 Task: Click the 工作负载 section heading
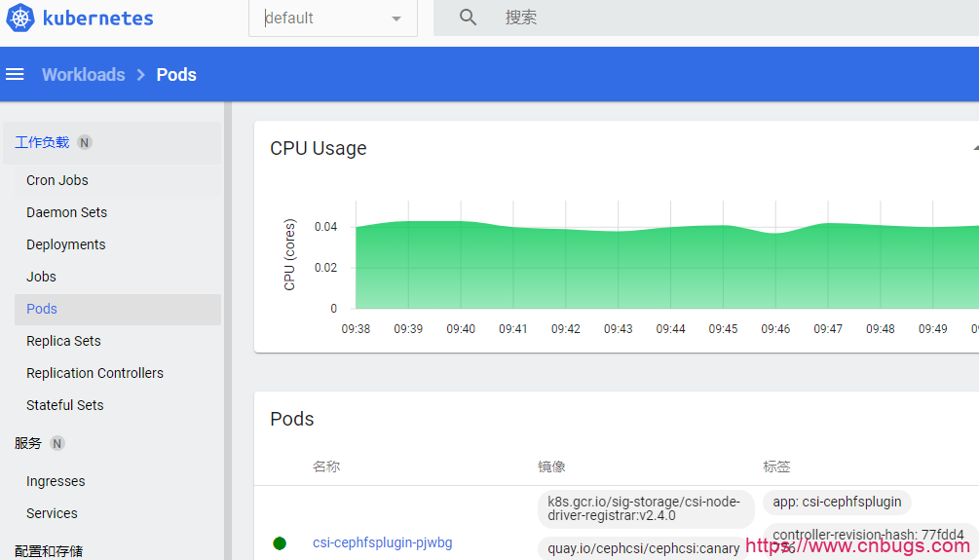click(42, 142)
